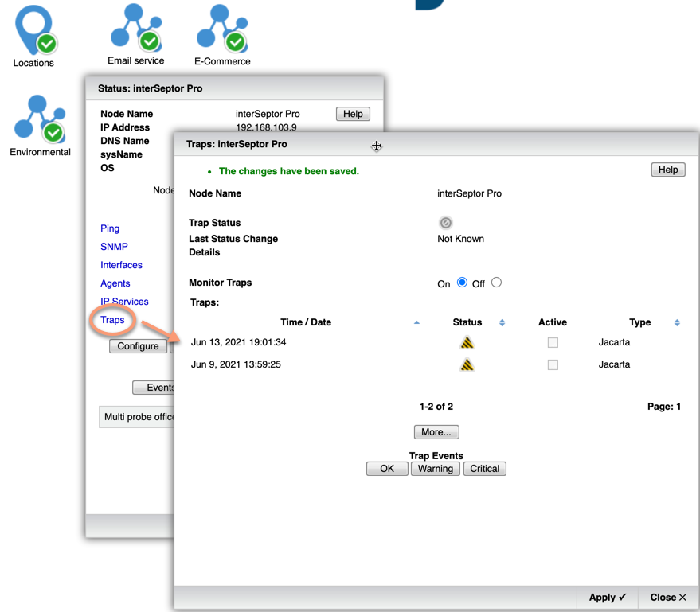Screen dimensions: 700x612
Task: Show Warning trap events
Action: [x=436, y=469]
